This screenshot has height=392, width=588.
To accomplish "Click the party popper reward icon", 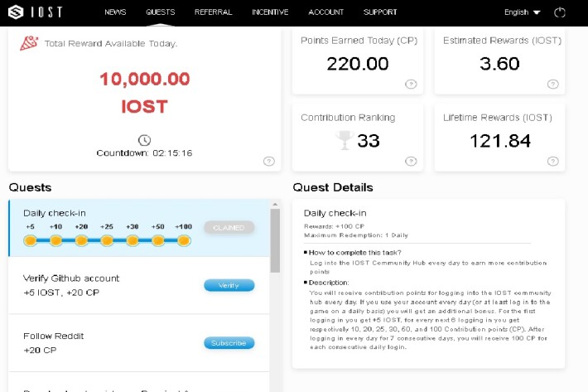I will (x=29, y=43).
